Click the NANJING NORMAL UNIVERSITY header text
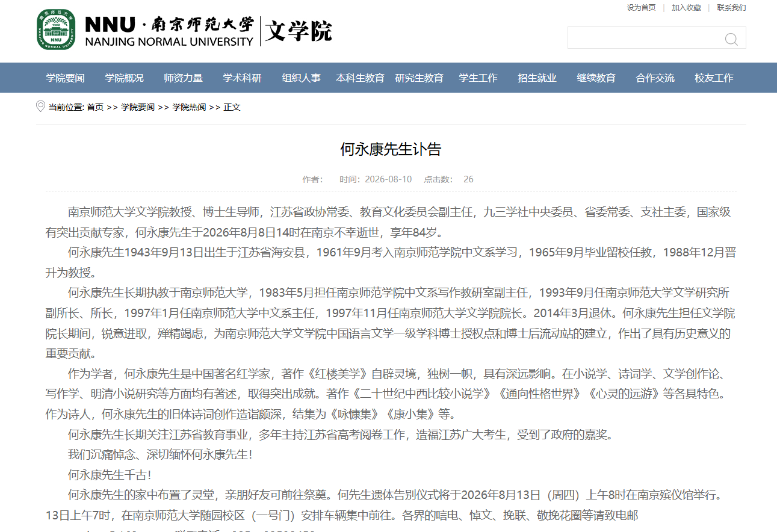This screenshot has width=777, height=532. 169,42
